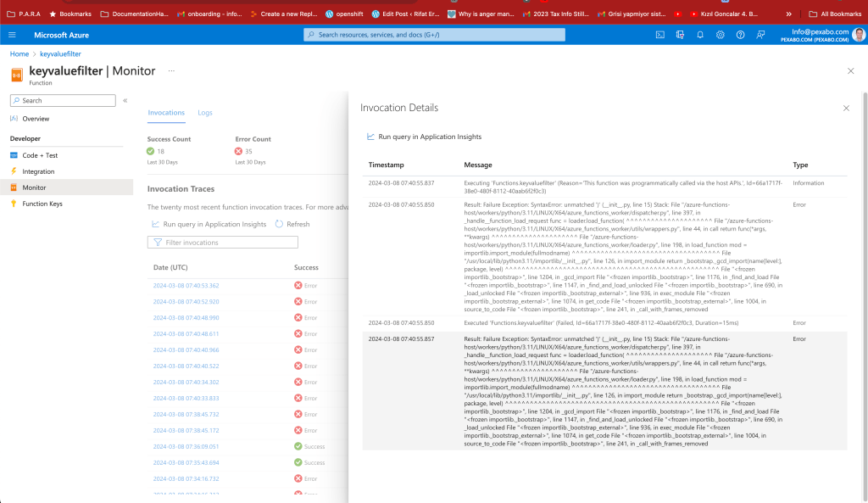Image resolution: width=868 pixels, height=503 pixels.
Task: Click the Error Count value 35
Action: tap(248, 151)
